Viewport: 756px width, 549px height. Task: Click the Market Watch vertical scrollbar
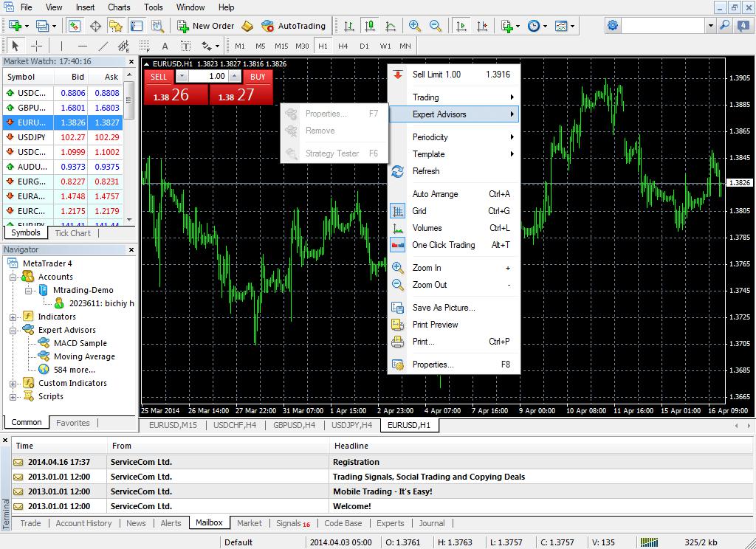pos(128,147)
